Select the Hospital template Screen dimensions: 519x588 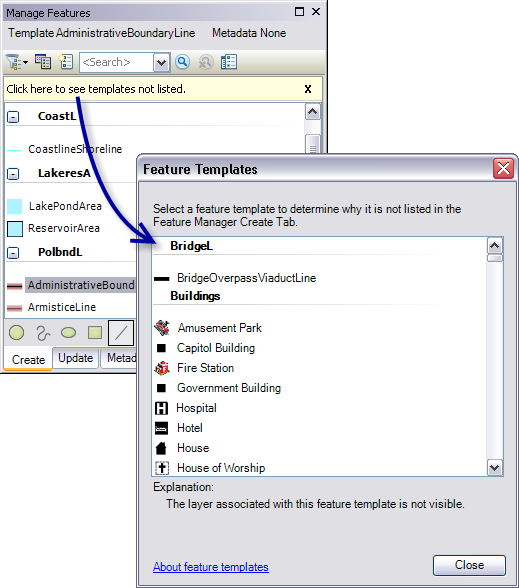click(x=196, y=408)
